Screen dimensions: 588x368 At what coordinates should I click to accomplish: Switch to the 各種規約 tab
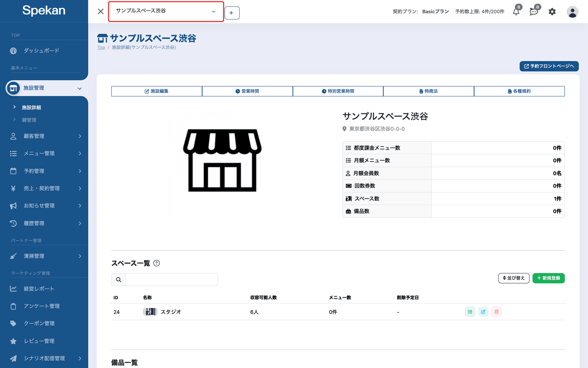pos(519,91)
